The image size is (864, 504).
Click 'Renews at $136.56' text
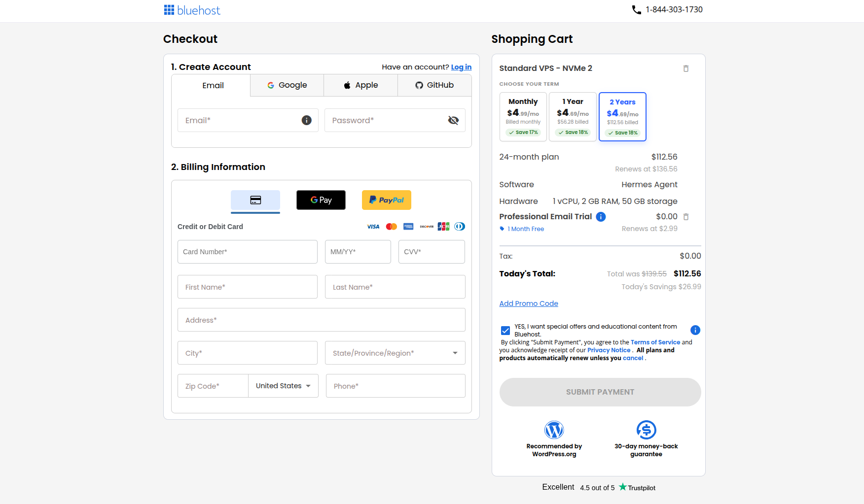[646, 169]
